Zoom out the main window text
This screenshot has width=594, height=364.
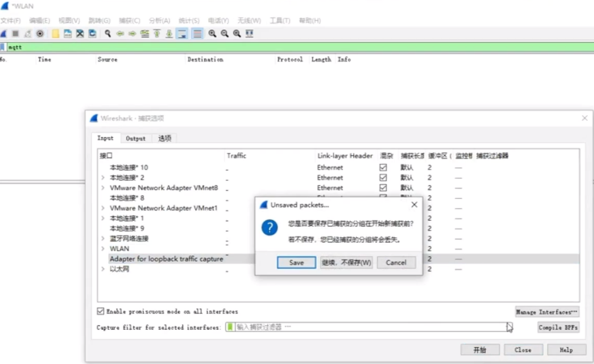pos(224,33)
